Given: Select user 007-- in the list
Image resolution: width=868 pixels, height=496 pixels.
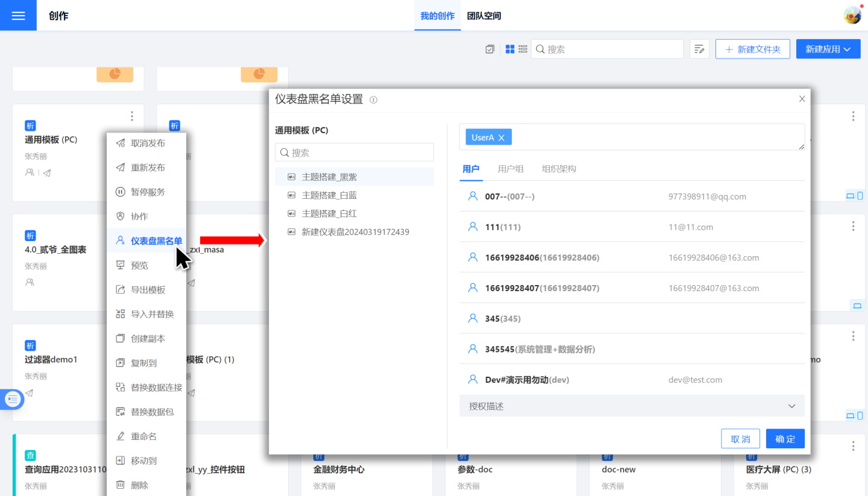Looking at the screenshot, I should (x=509, y=196).
